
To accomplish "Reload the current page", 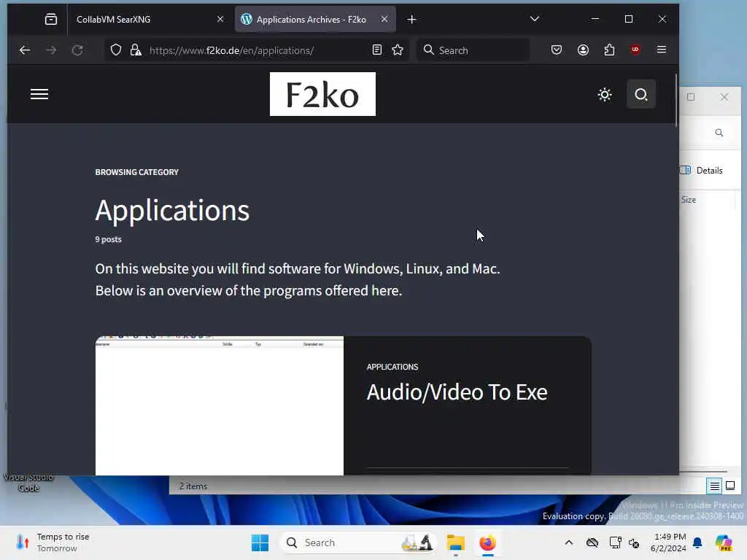I will click(77, 50).
